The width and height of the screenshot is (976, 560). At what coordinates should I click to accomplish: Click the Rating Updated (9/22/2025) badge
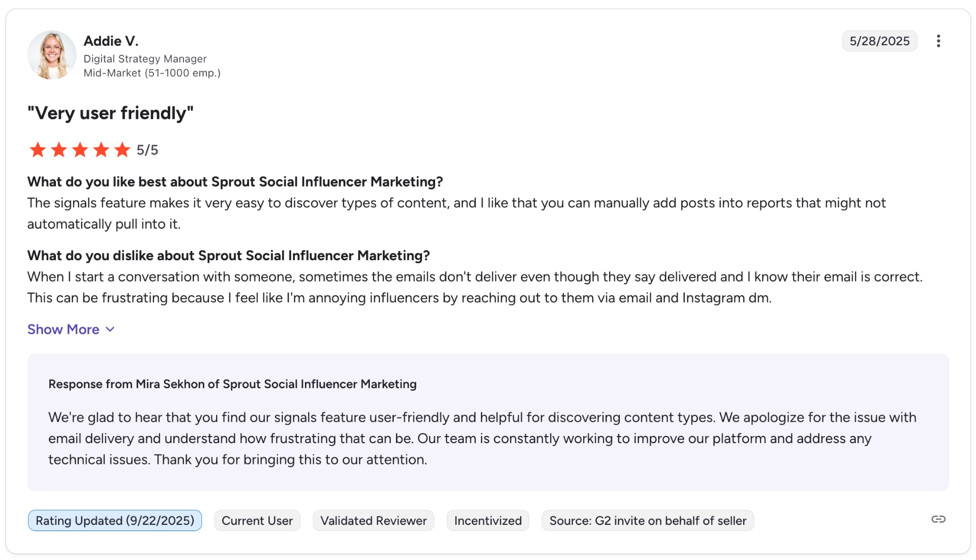[115, 520]
